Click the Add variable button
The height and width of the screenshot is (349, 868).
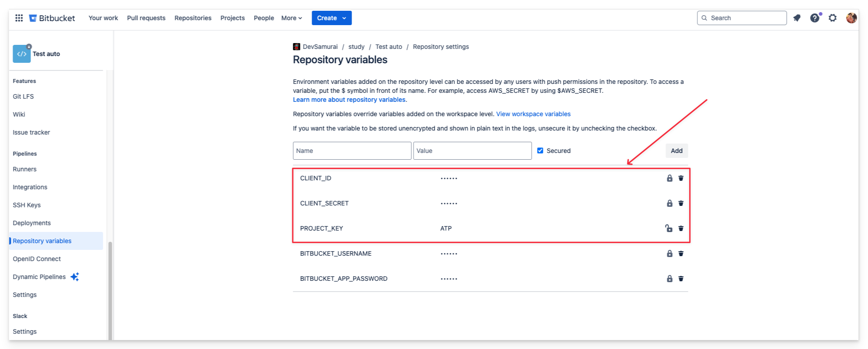click(x=676, y=151)
